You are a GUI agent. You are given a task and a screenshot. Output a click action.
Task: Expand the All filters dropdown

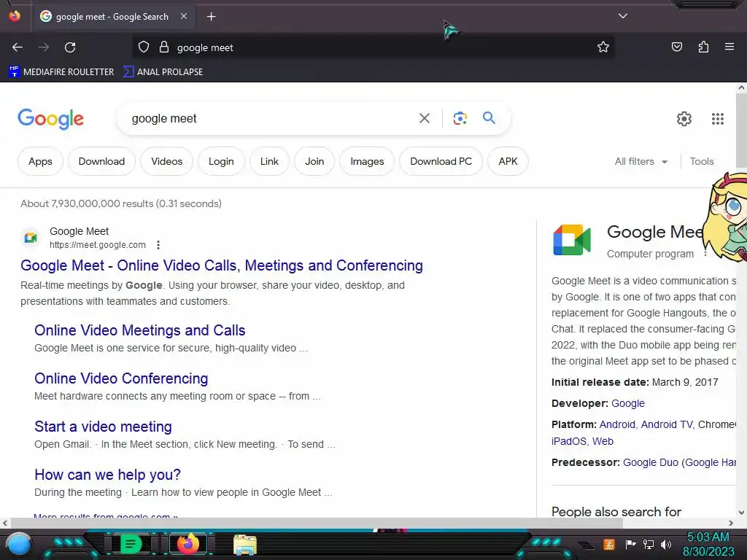(640, 161)
